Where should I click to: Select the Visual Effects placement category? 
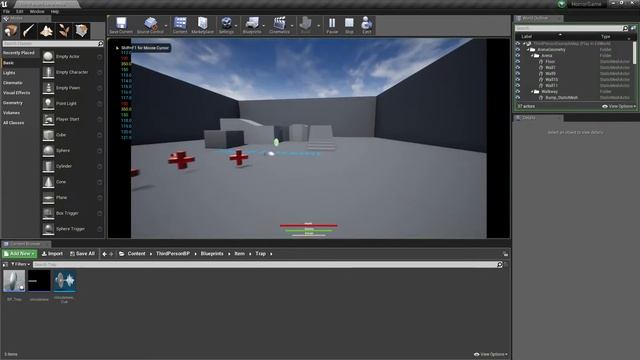[17, 93]
